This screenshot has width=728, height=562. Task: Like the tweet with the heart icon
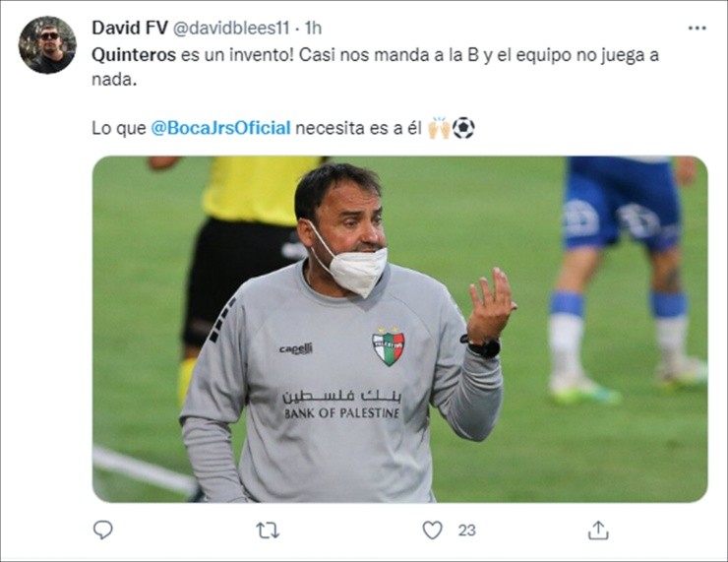pos(432,530)
